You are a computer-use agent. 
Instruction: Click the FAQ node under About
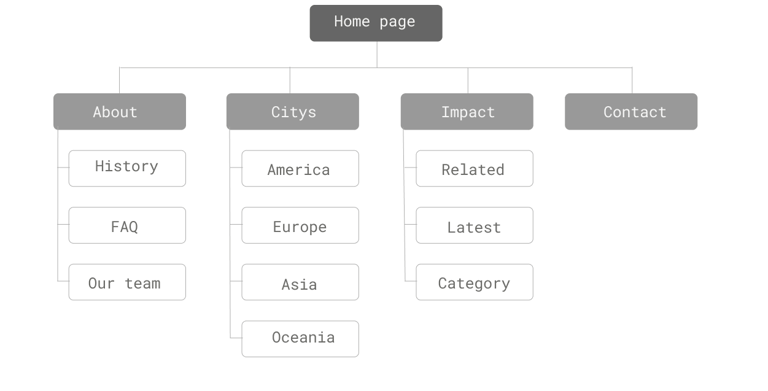pyautogui.click(x=127, y=225)
